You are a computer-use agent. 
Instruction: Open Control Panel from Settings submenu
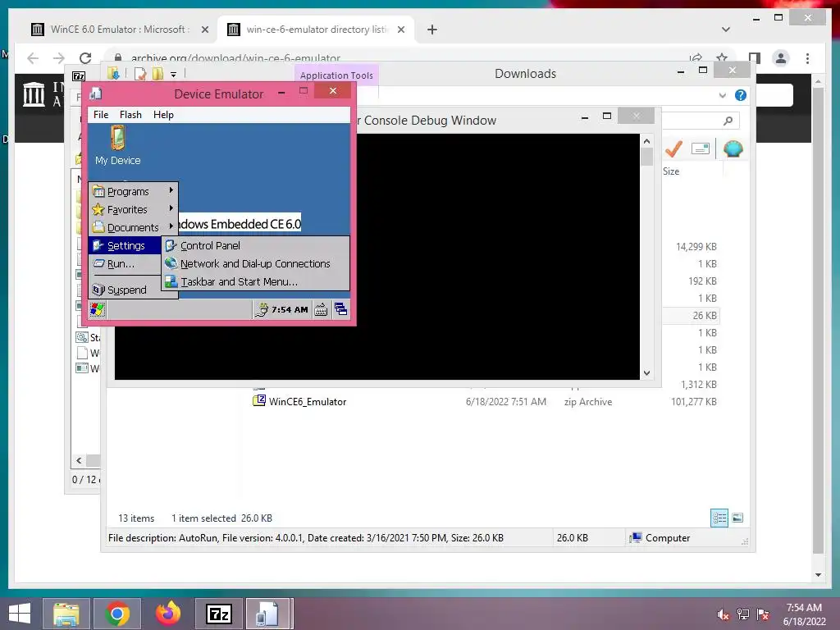(x=256, y=245)
